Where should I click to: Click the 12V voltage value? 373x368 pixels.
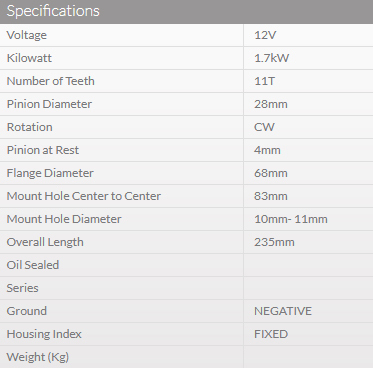(x=265, y=35)
